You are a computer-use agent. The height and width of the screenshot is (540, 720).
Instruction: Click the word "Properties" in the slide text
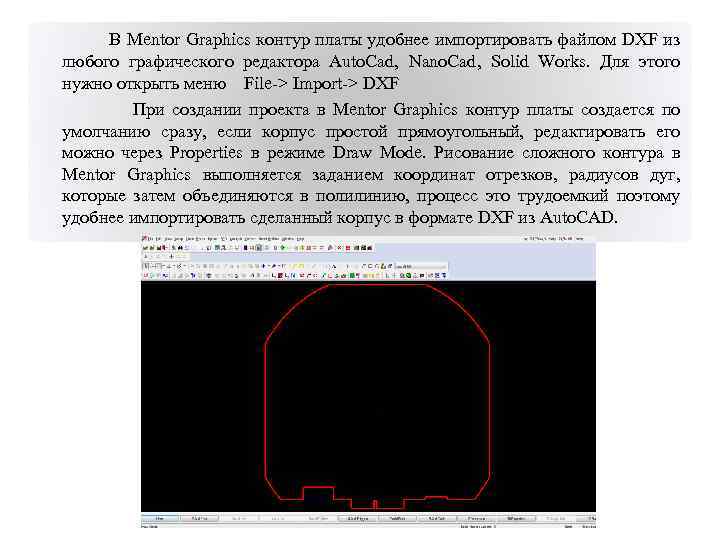pyautogui.click(x=206, y=153)
